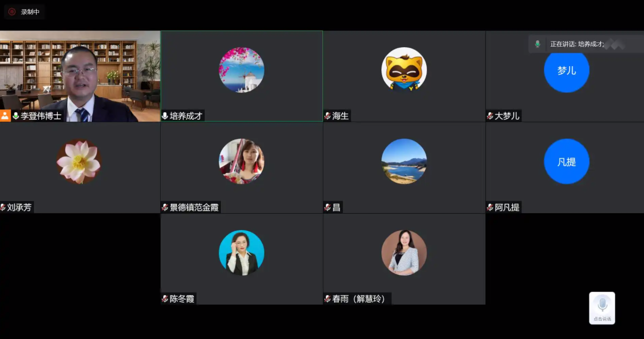Image resolution: width=644 pixels, height=339 pixels.
Task: Click the lake landscape avatar of 昌
Action: click(x=404, y=161)
